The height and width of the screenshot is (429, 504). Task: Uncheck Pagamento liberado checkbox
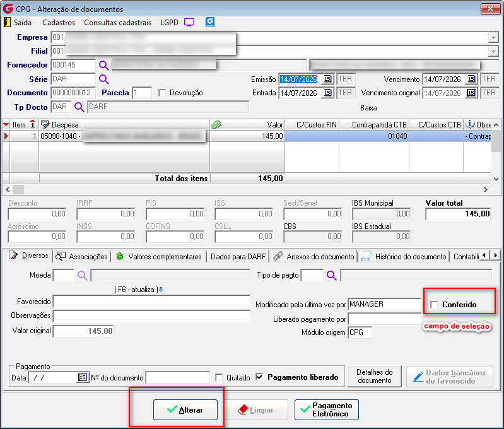tap(259, 377)
